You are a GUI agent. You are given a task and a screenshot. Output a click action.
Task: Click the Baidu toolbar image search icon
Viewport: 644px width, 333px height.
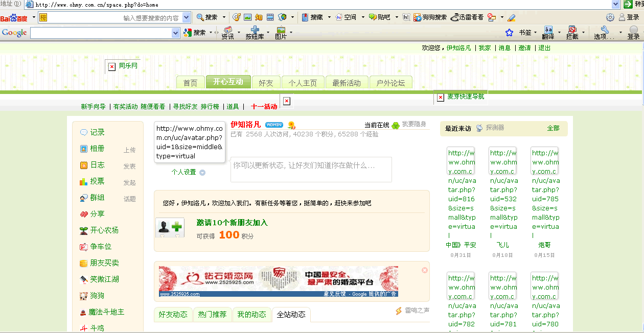click(247, 17)
